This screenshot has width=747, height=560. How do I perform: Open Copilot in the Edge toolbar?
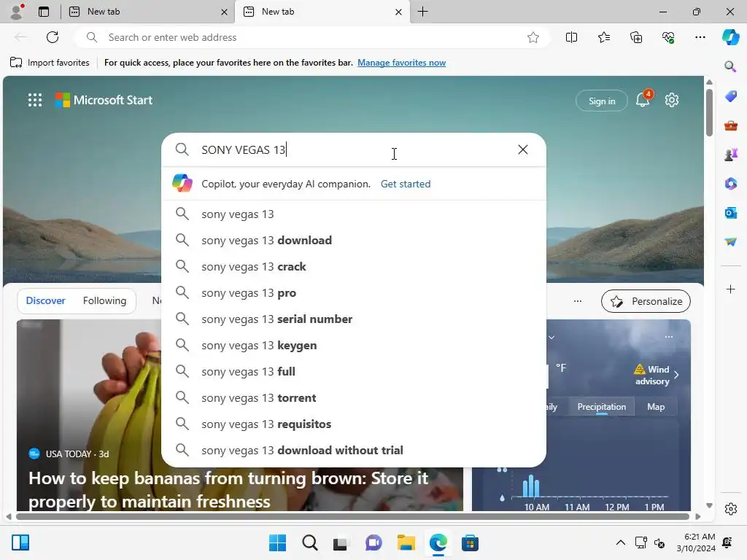coord(730,37)
